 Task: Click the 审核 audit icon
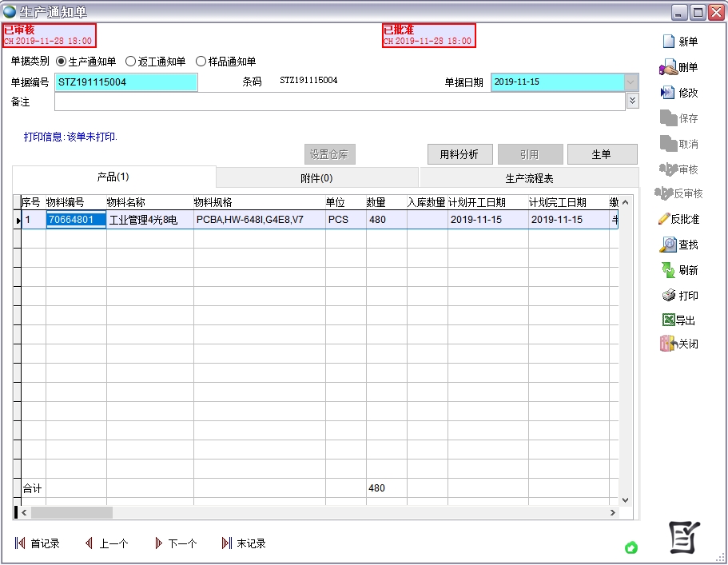point(679,169)
